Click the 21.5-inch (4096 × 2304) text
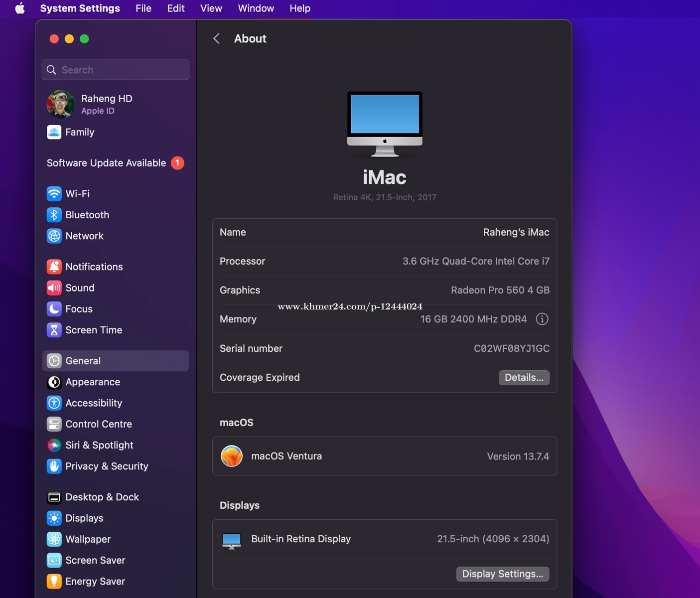The image size is (700, 598). pyautogui.click(x=493, y=539)
